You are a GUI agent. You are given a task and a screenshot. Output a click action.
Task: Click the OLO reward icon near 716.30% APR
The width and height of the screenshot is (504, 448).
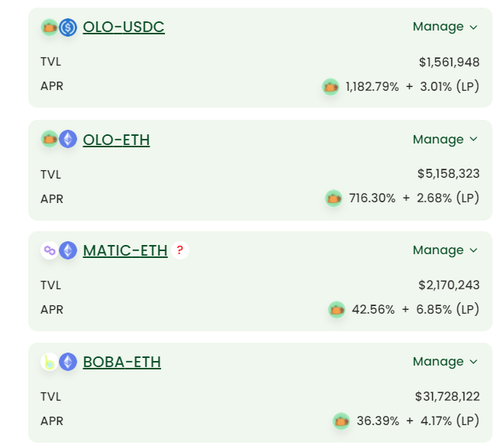334,198
